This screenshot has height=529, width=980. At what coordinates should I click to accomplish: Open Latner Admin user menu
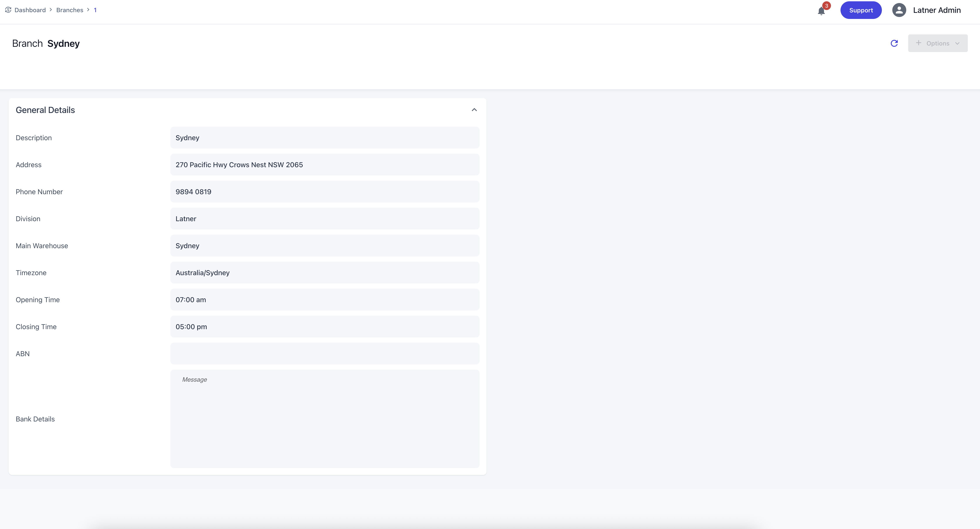click(937, 10)
